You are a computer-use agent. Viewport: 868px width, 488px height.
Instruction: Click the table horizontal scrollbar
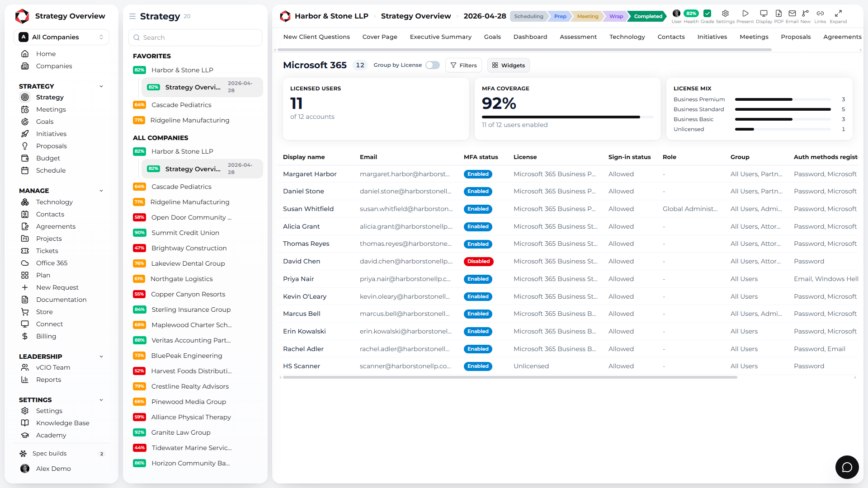(510, 377)
